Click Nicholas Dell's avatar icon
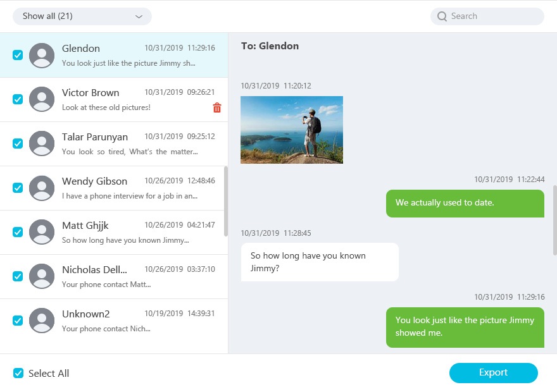557x392 pixels. (x=42, y=276)
